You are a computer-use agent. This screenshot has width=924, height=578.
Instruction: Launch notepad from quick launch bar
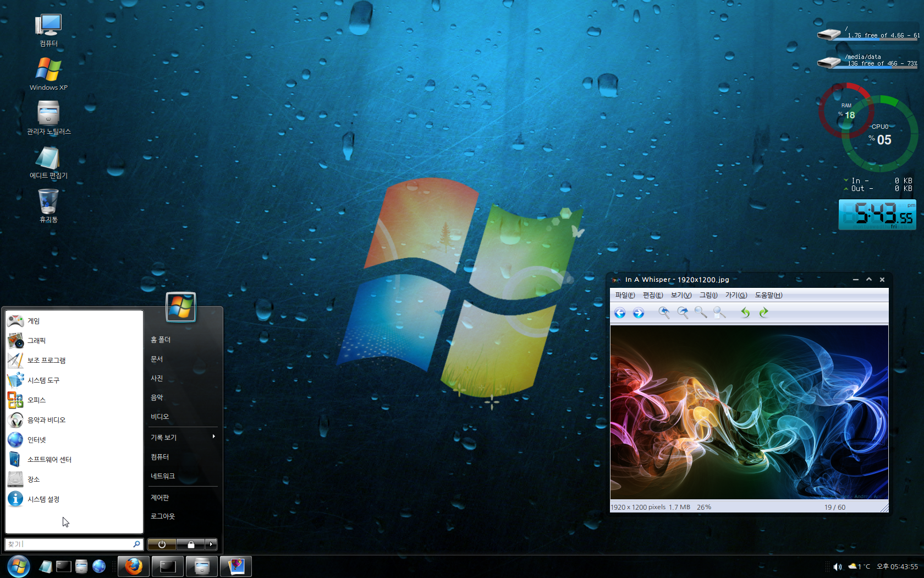click(x=46, y=566)
